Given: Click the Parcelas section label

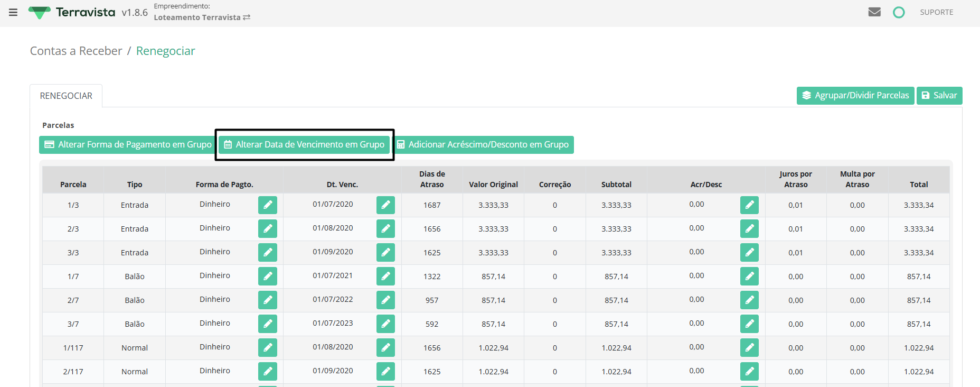Looking at the screenshot, I should point(58,125).
